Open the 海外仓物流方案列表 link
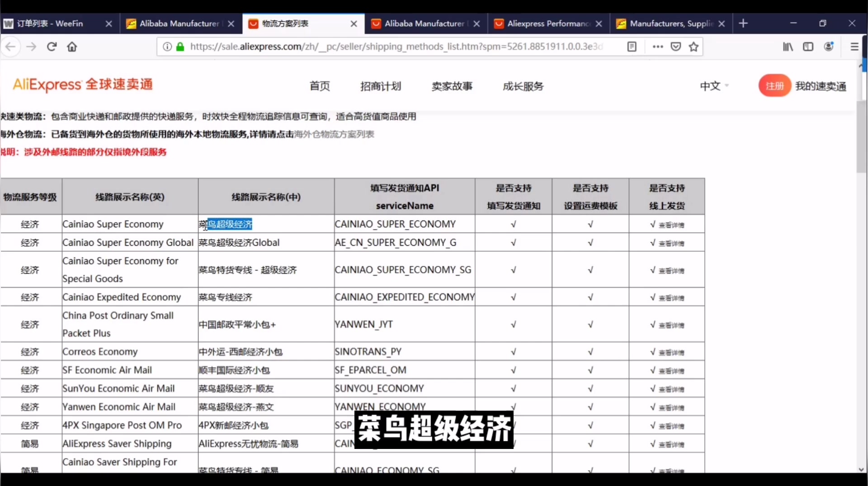The image size is (868, 486). [334, 134]
